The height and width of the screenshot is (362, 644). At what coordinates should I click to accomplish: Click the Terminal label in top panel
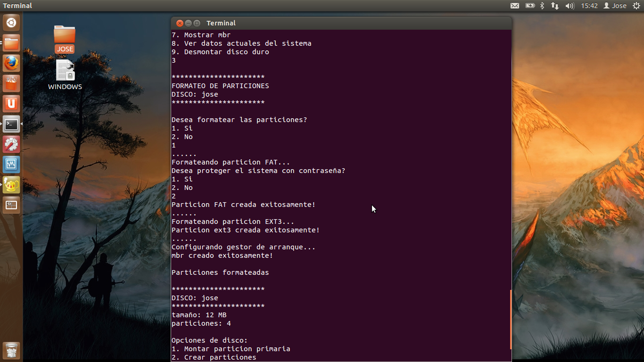(x=17, y=6)
